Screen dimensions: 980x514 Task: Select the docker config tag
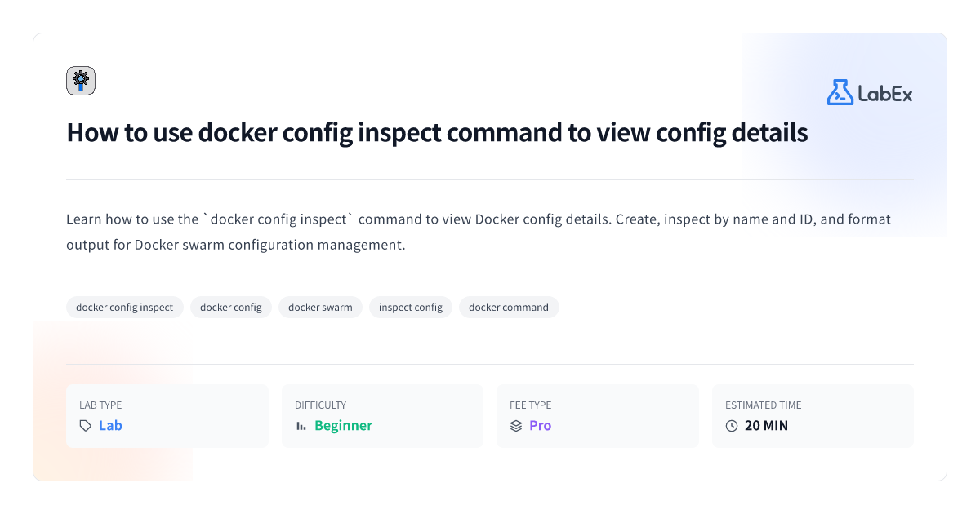click(231, 308)
